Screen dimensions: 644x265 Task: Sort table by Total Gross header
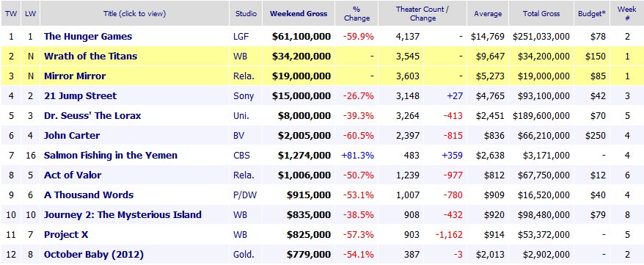pos(541,13)
